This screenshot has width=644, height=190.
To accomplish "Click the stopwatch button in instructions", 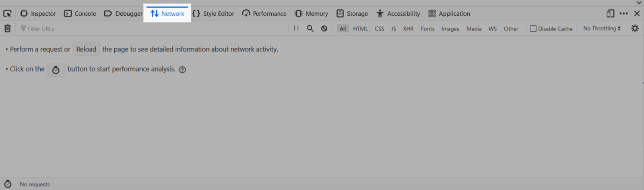I will (x=56, y=69).
